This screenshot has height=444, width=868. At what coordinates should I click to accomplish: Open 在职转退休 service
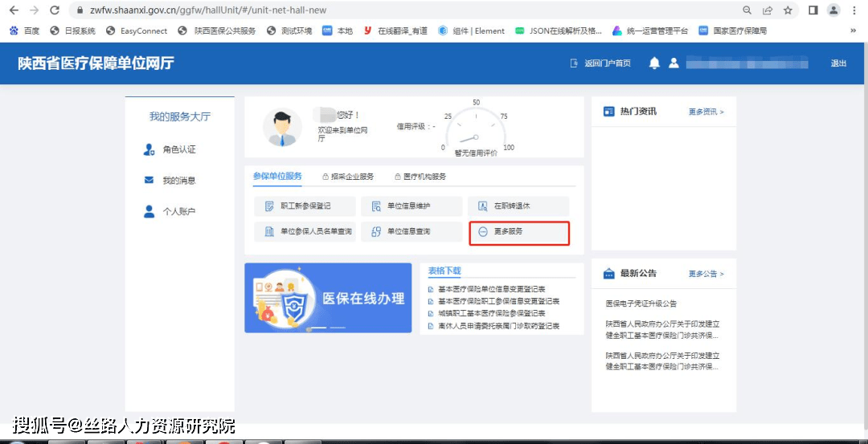click(518, 206)
